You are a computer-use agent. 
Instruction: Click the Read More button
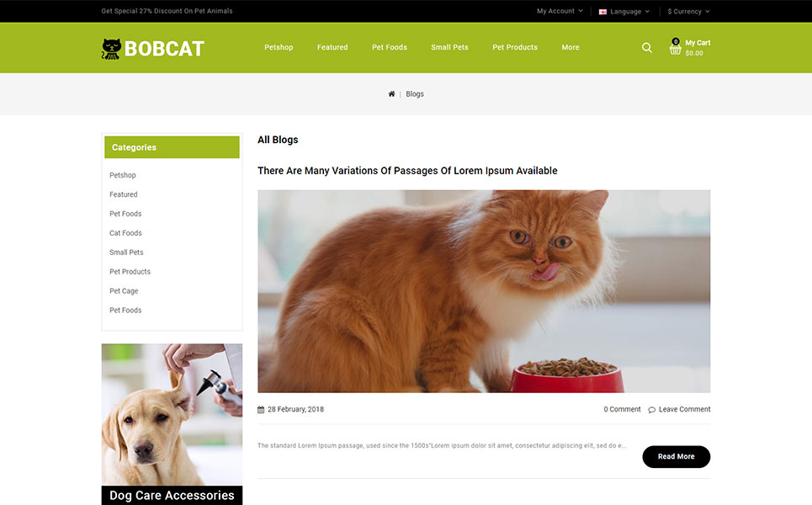click(x=676, y=457)
